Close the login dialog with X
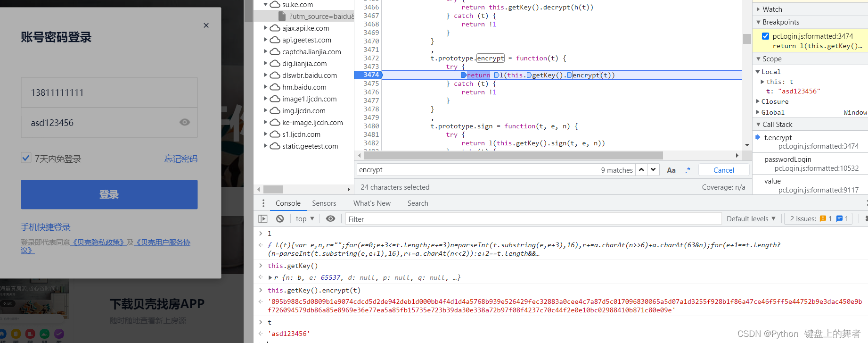The image size is (868, 343). (x=206, y=25)
